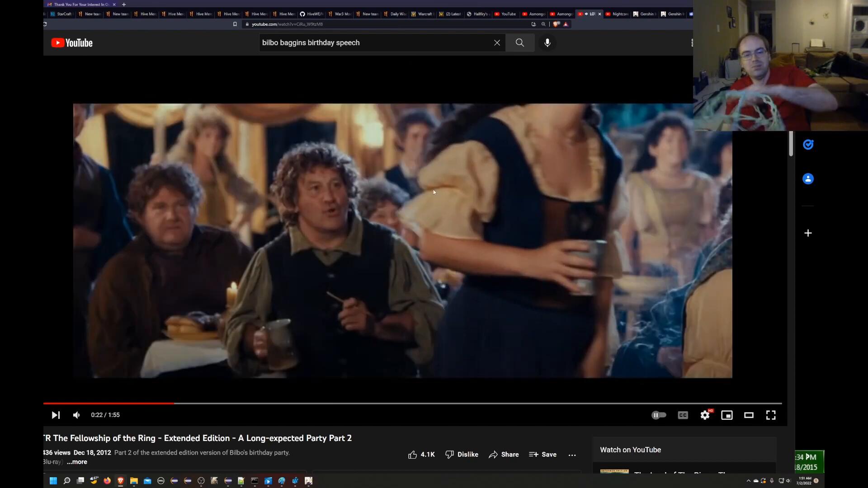Image resolution: width=868 pixels, height=488 pixels.
Task: Play next video with skip button
Action: coord(56,415)
